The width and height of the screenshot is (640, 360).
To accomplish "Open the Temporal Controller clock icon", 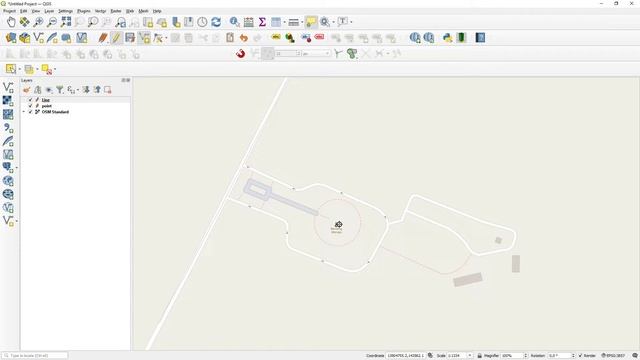I will tap(202, 22).
